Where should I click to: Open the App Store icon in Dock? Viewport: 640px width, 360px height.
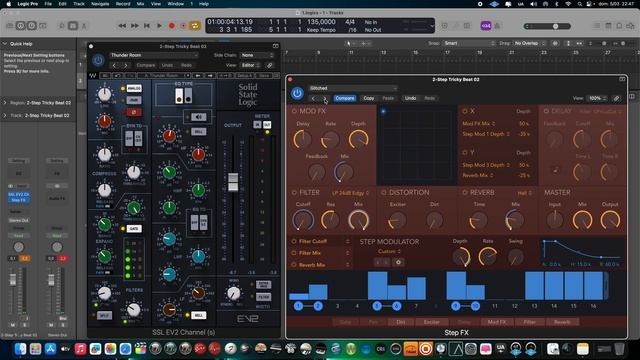coord(50,349)
